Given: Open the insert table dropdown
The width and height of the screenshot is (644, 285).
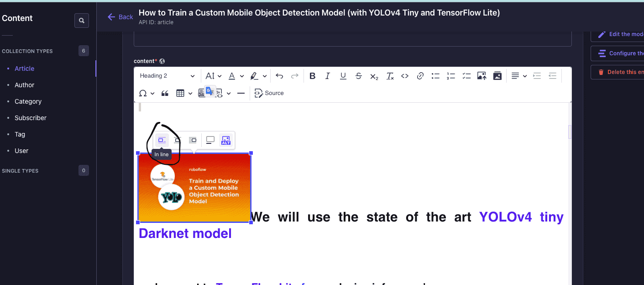Looking at the screenshot, I should click(184, 93).
